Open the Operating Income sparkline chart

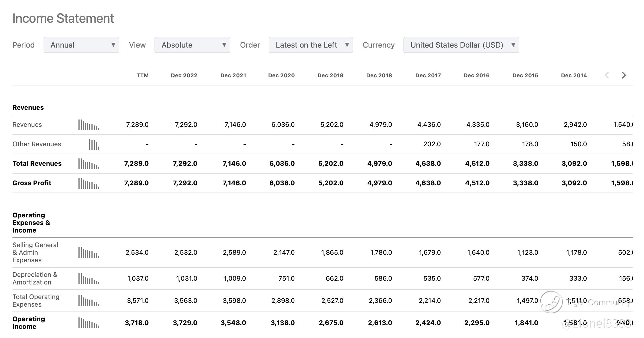point(89,323)
